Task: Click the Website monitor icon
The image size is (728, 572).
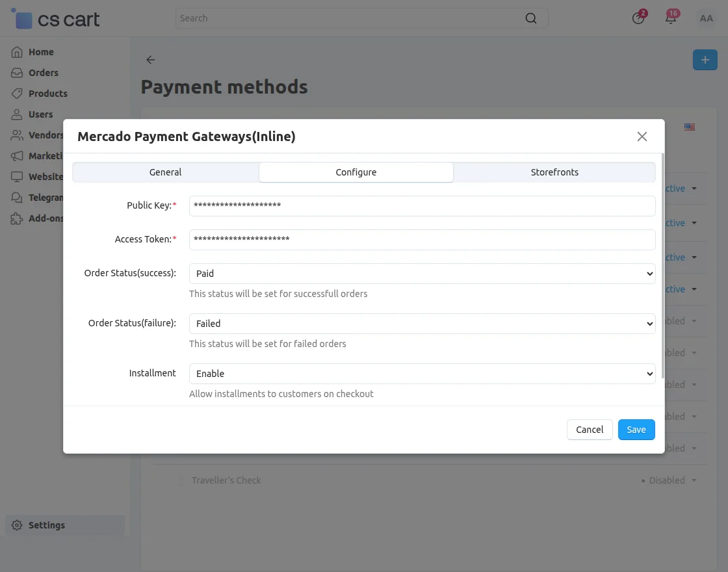Action: coord(17,176)
